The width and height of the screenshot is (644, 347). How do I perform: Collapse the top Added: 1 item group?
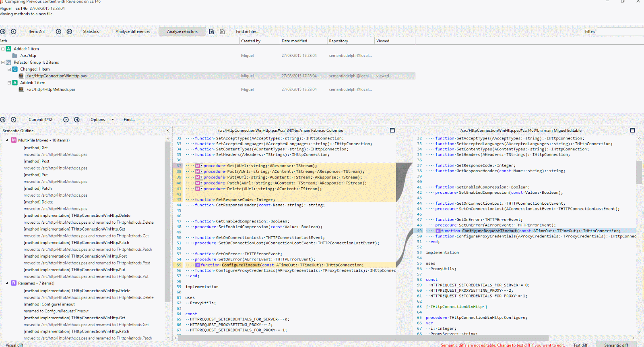click(3, 49)
